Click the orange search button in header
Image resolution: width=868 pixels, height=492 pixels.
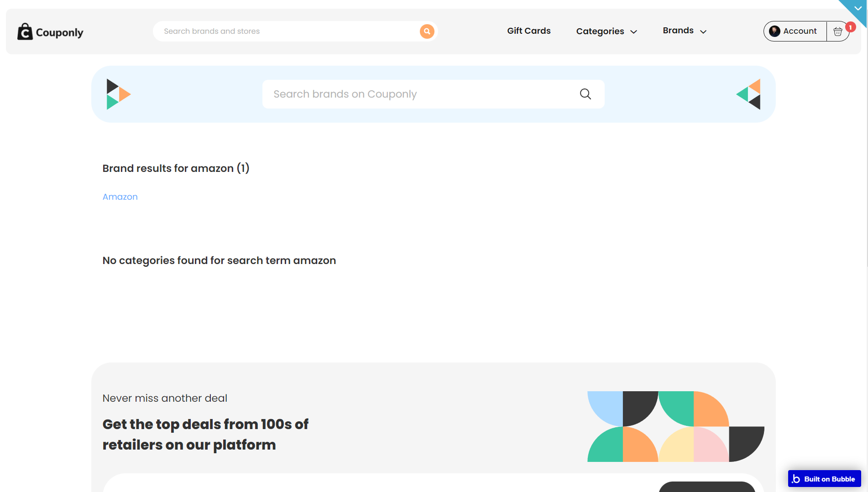coord(427,31)
